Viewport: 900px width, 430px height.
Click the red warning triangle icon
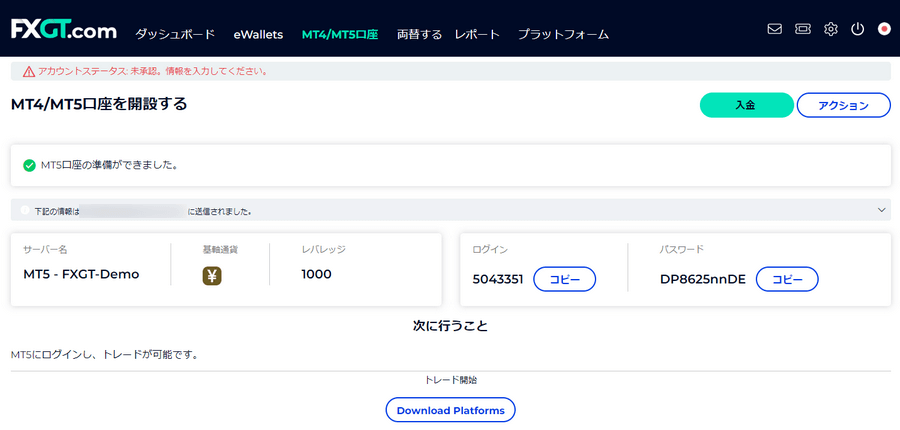click(29, 72)
